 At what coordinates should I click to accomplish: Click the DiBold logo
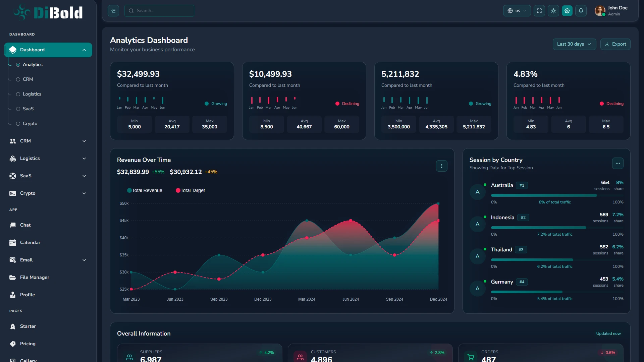[x=48, y=12]
